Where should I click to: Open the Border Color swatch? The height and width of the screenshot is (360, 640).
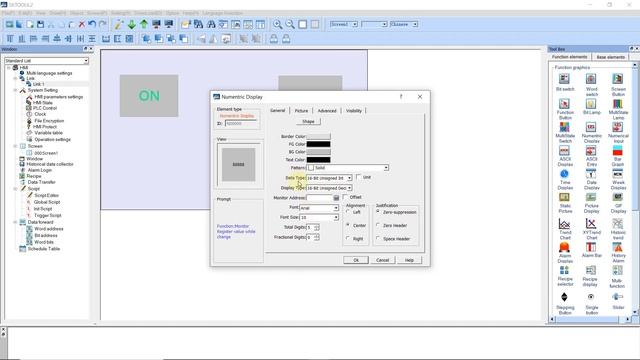(x=318, y=136)
